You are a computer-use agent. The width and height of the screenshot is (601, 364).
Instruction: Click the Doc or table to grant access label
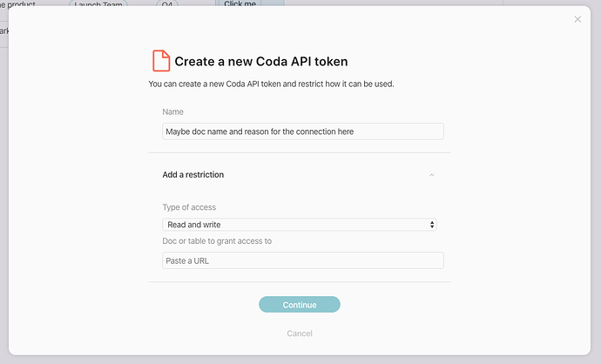(217, 241)
